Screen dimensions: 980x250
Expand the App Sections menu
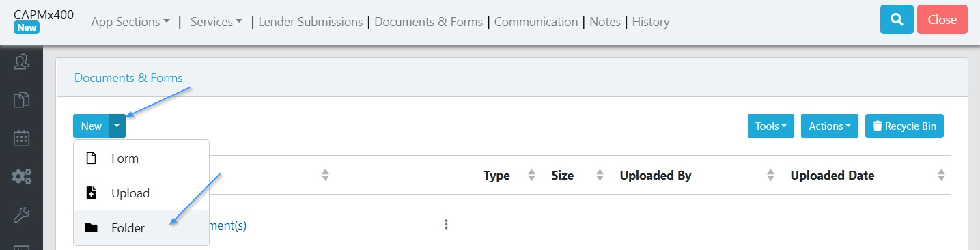click(x=130, y=22)
